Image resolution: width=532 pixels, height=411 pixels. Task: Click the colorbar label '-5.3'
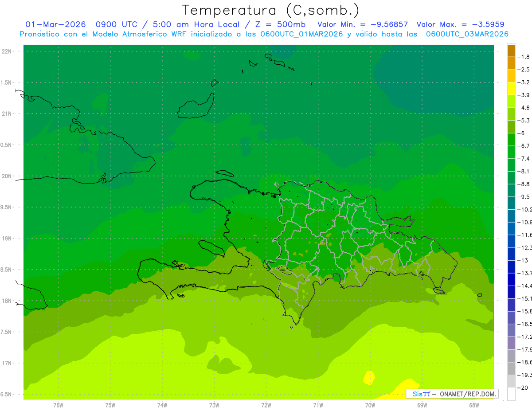524,121
